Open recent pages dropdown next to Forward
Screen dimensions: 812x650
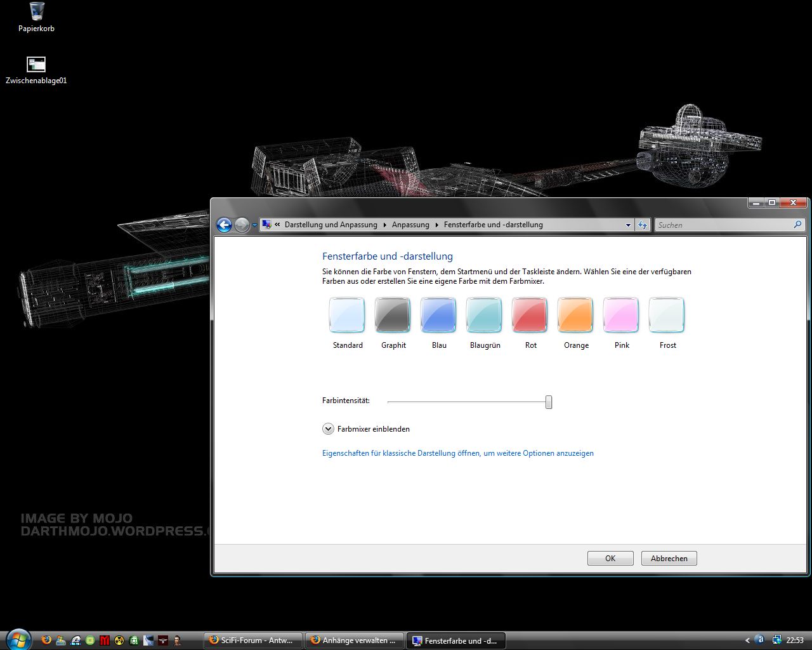pos(254,225)
